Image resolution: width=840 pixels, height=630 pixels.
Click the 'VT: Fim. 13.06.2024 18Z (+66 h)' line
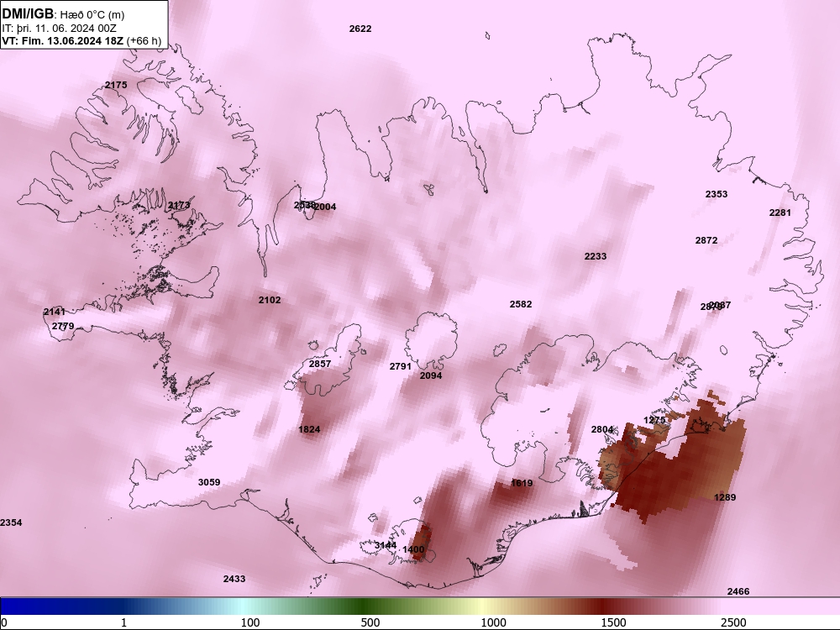(x=81, y=40)
